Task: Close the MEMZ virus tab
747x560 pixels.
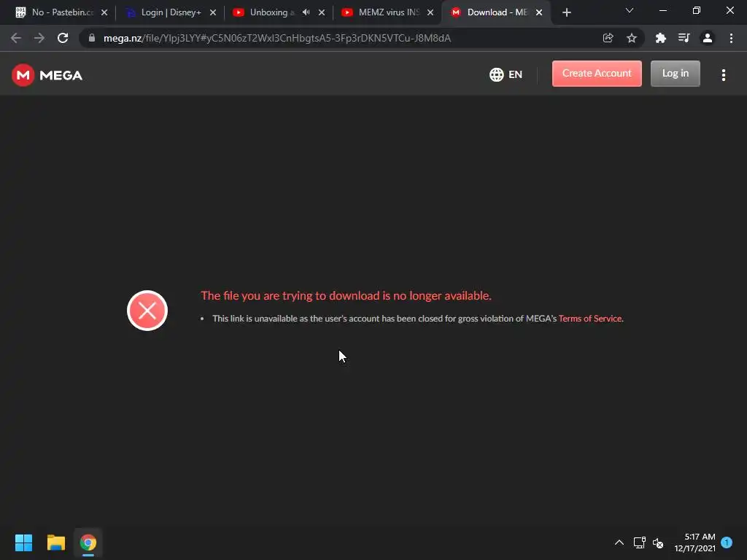Action: point(430,12)
